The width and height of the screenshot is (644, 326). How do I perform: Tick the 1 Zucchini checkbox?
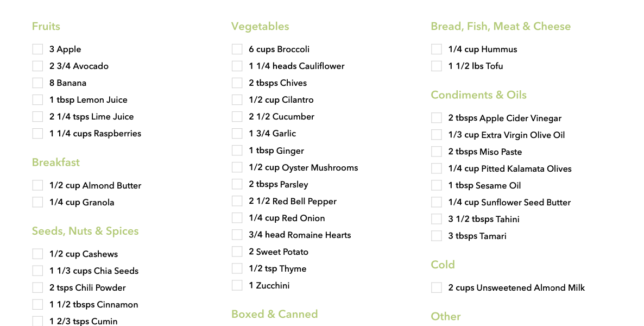tap(237, 285)
